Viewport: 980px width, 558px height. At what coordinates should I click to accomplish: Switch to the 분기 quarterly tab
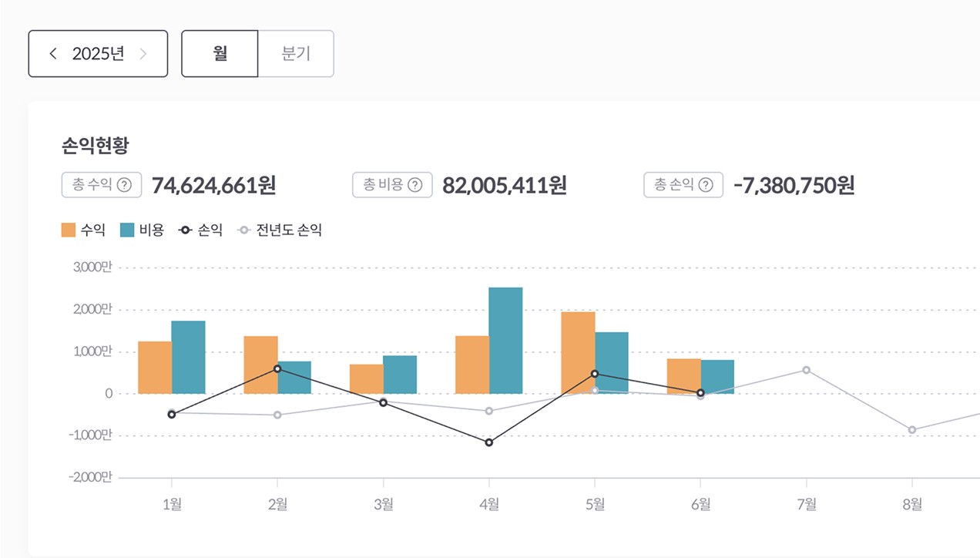[296, 54]
